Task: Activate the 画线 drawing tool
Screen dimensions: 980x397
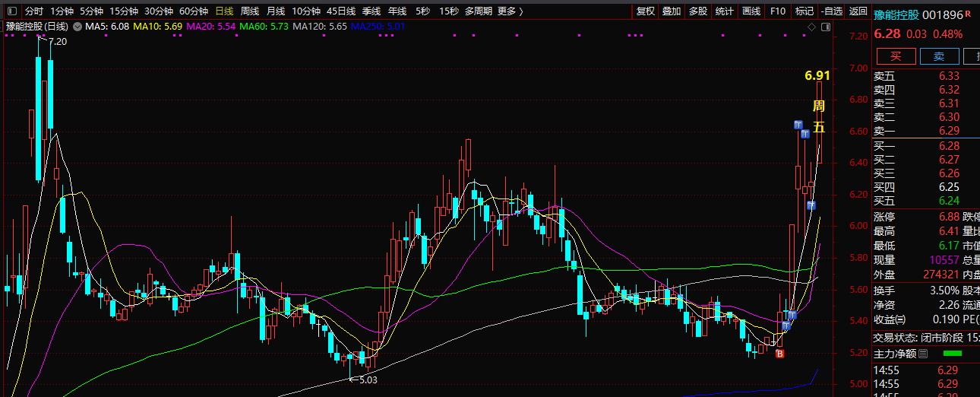Action: click(751, 11)
